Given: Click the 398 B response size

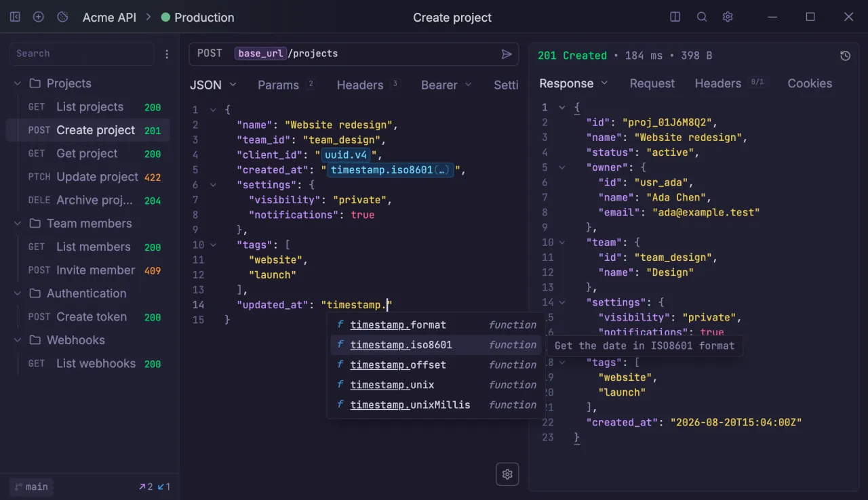Looking at the screenshot, I should (x=696, y=56).
